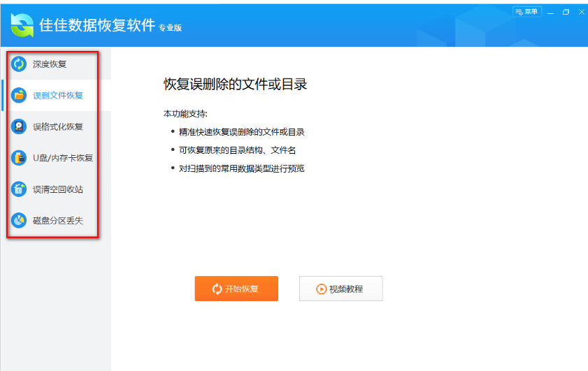The image size is (588, 371).
Task: Maximize the application window
Action: 566,13
